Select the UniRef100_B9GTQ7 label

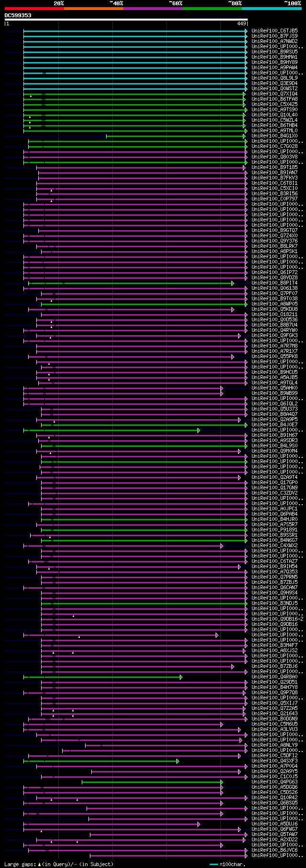pyautogui.click(x=274, y=230)
